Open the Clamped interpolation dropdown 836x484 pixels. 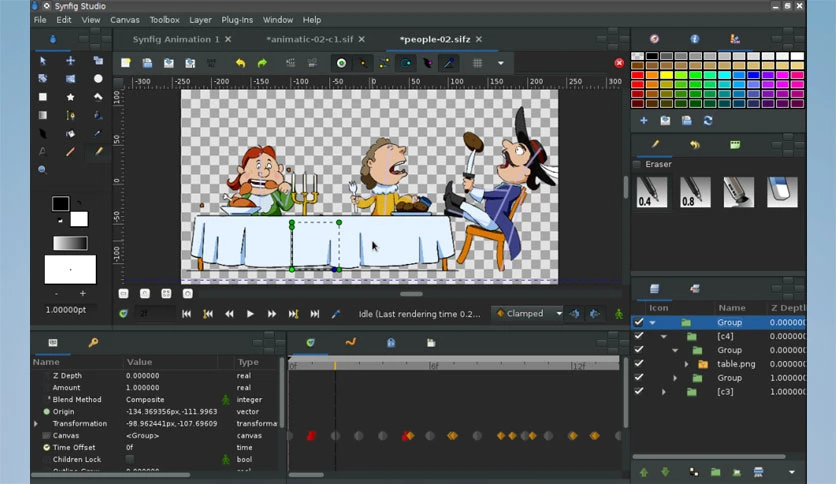tap(527, 313)
